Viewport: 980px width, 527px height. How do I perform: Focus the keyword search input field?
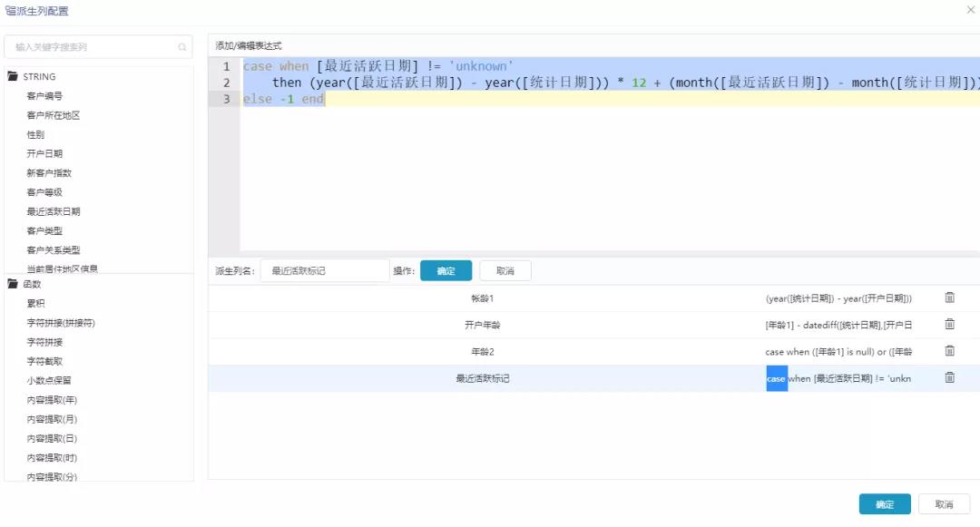pyautogui.click(x=98, y=47)
